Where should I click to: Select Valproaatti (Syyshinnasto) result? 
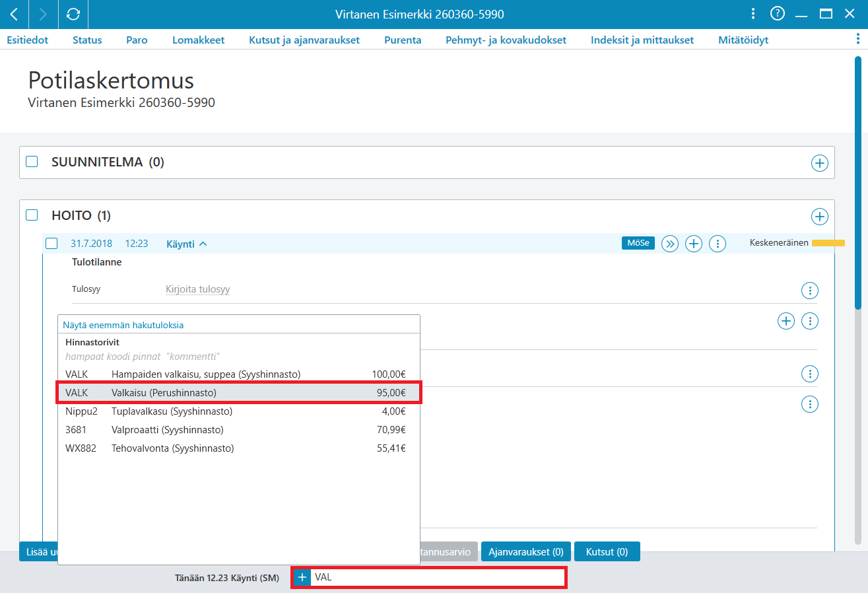[239, 430]
